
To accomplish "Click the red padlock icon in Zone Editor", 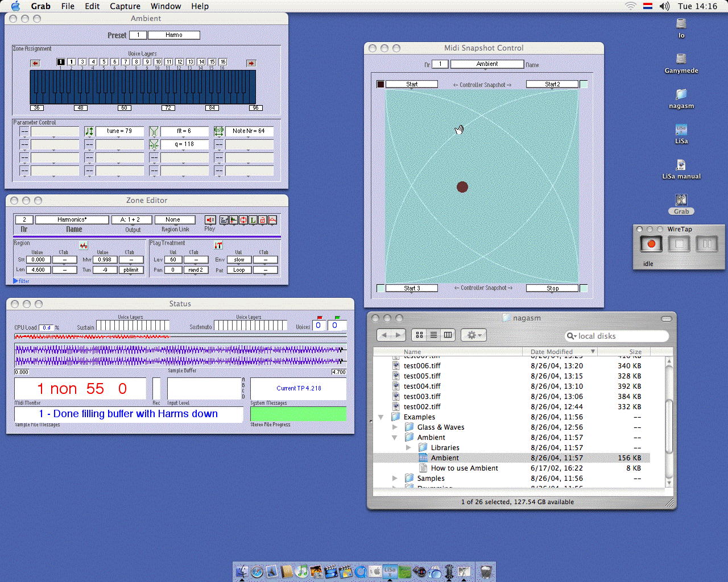I will pos(263,220).
